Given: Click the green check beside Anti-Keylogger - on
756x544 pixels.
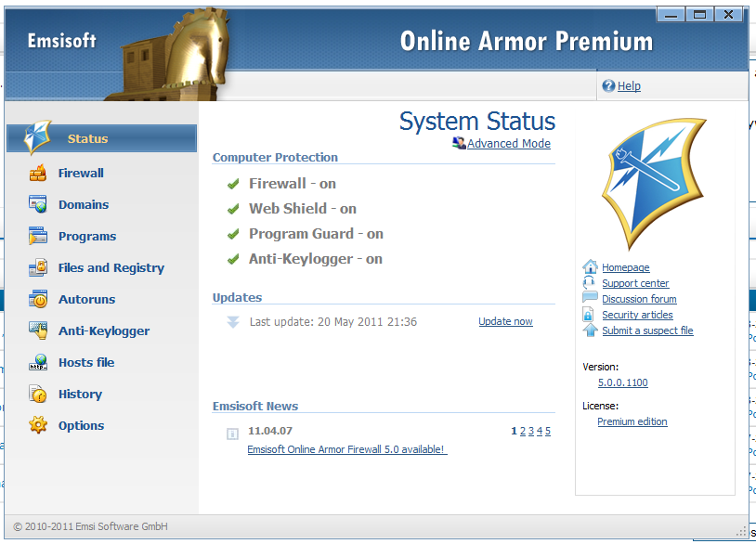Looking at the screenshot, I should 233,259.
